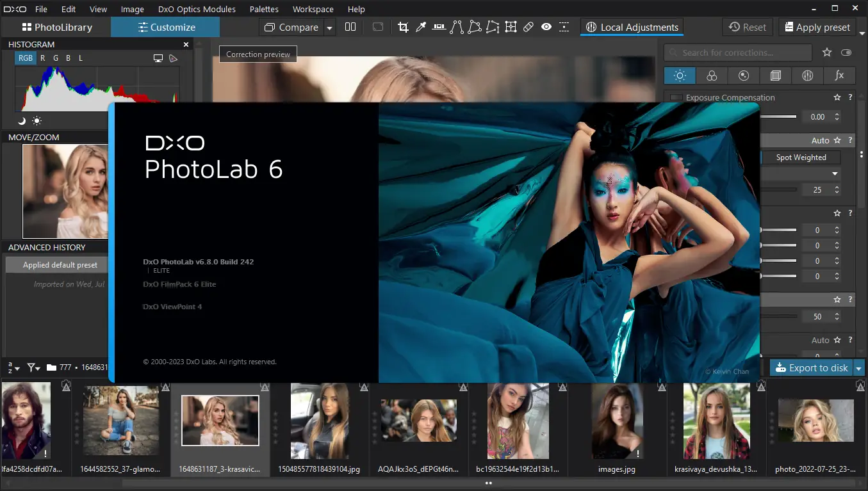Select the Crop tool

click(x=402, y=27)
